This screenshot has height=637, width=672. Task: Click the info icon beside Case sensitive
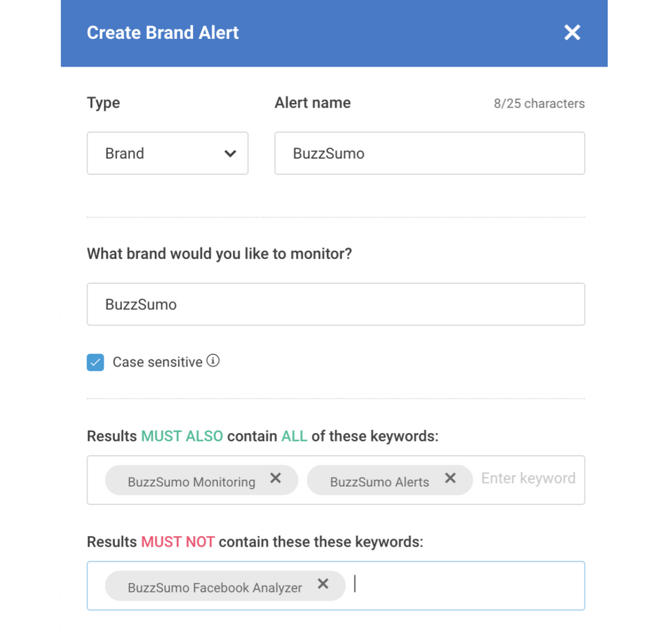(213, 361)
